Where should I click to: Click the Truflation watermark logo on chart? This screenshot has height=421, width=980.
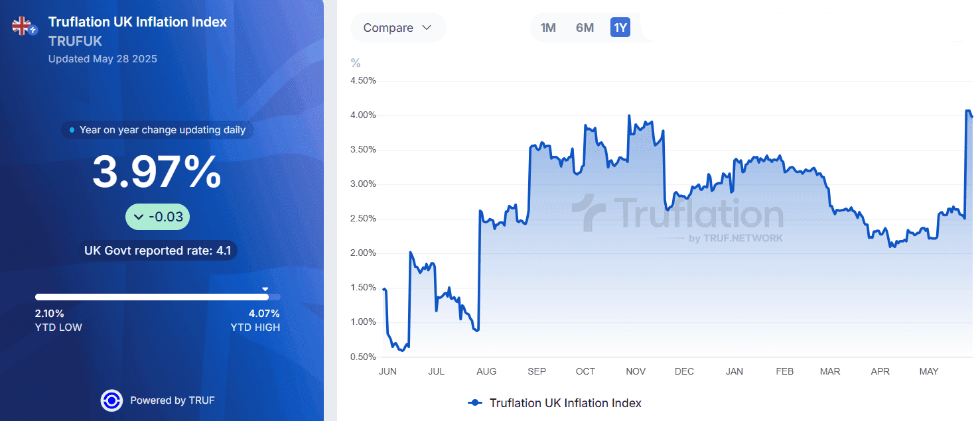(x=677, y=217)
